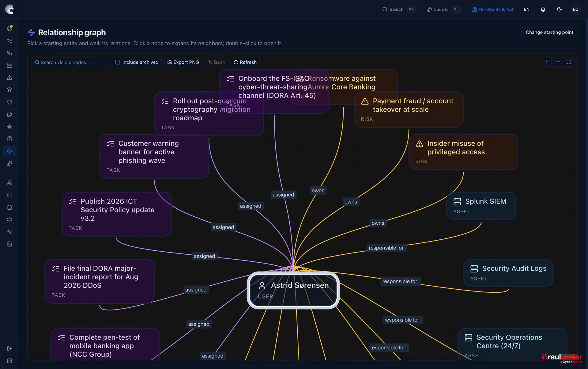Viewport: 588px width, 369px height.
Task: Zoom out with the minus button
Action: [558, 62]
